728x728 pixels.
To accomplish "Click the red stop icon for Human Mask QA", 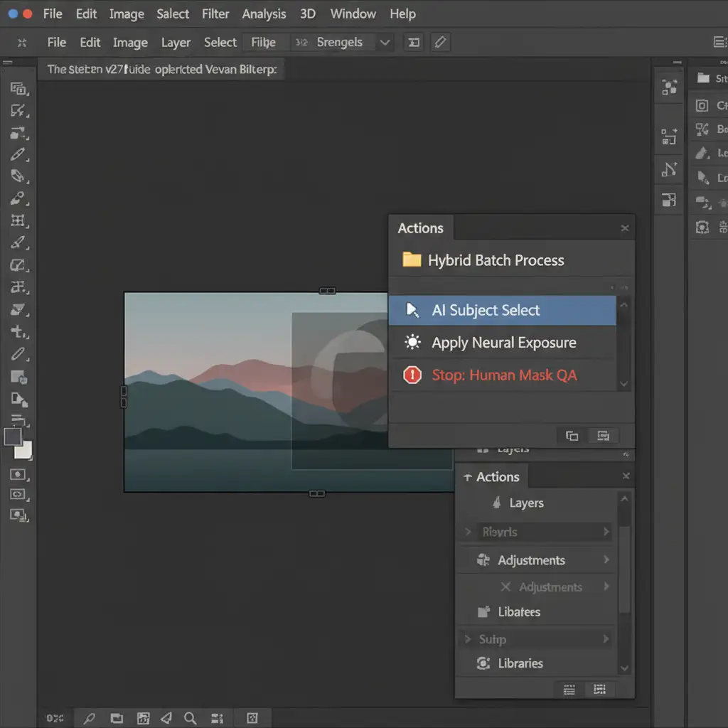I will coord(412,375).
